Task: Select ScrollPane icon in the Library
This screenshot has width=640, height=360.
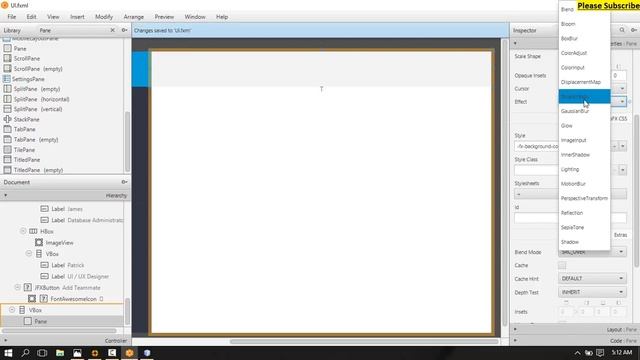Action: coord(7,58)
